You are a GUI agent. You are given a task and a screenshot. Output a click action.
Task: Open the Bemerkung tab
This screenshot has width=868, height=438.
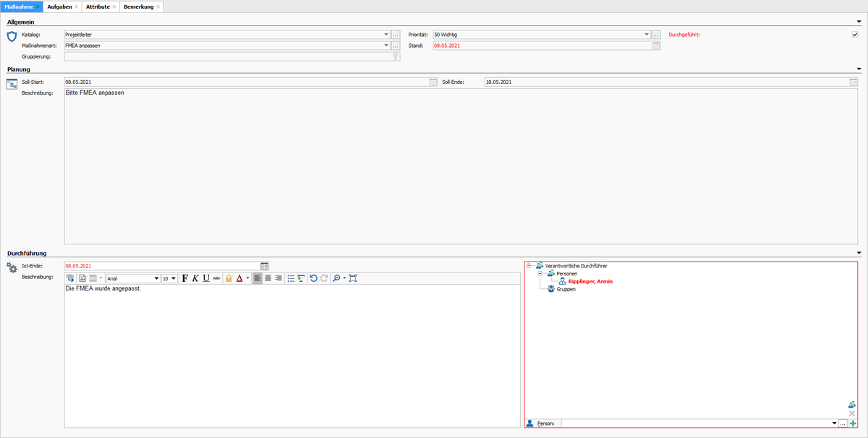click(x=138, y=7)
